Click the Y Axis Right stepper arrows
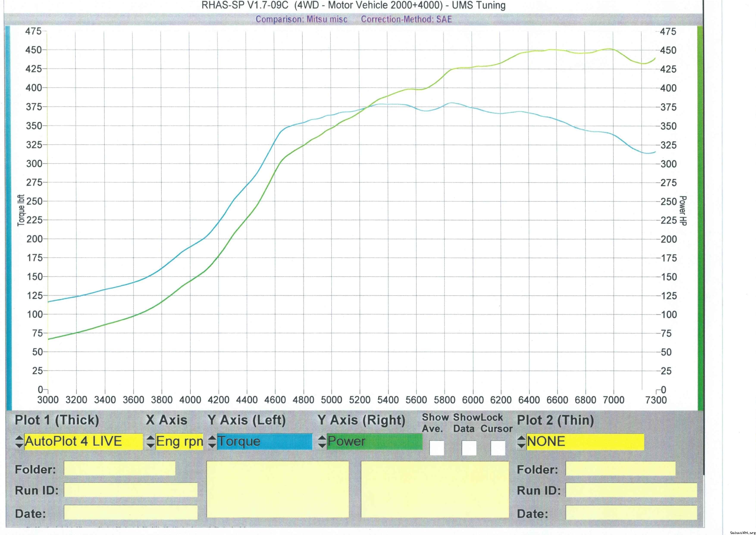The width and height of the screenshot is (756, 535). [x=322, y=442]
